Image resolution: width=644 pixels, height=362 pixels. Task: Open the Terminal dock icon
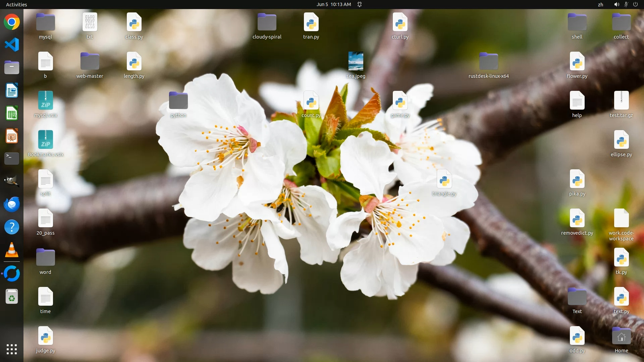tap(12, 158)
